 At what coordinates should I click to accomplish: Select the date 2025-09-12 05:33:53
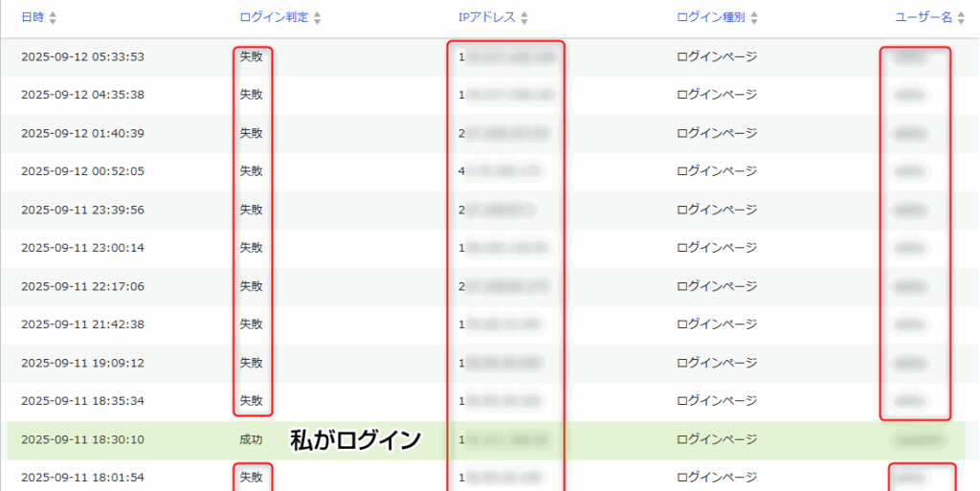coord(82,56)
